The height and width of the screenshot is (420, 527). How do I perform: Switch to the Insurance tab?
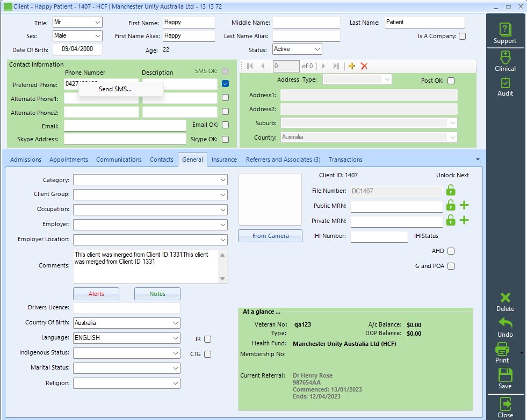pos(224,160)
